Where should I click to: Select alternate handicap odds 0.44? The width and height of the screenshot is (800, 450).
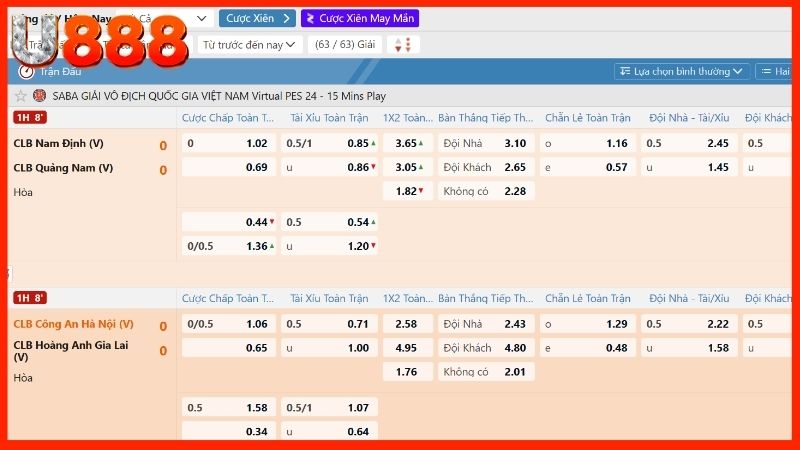229,222
